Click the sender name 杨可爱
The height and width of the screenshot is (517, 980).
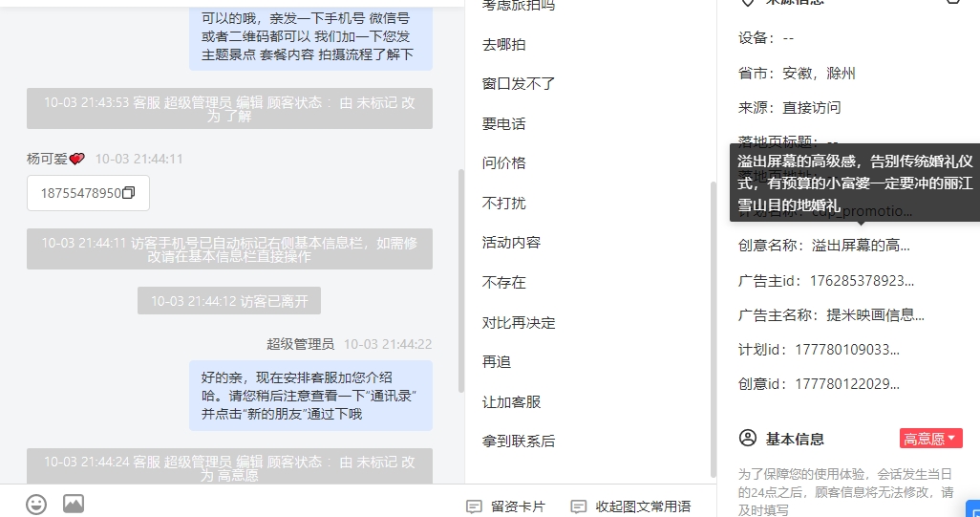(x=47, y=159)
